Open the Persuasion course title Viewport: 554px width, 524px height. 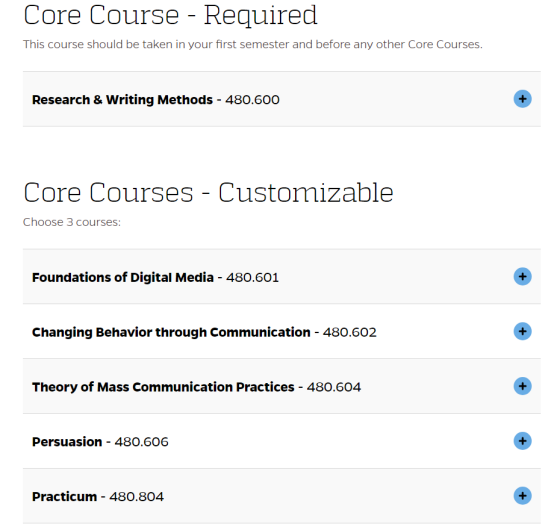pos(67,442)
